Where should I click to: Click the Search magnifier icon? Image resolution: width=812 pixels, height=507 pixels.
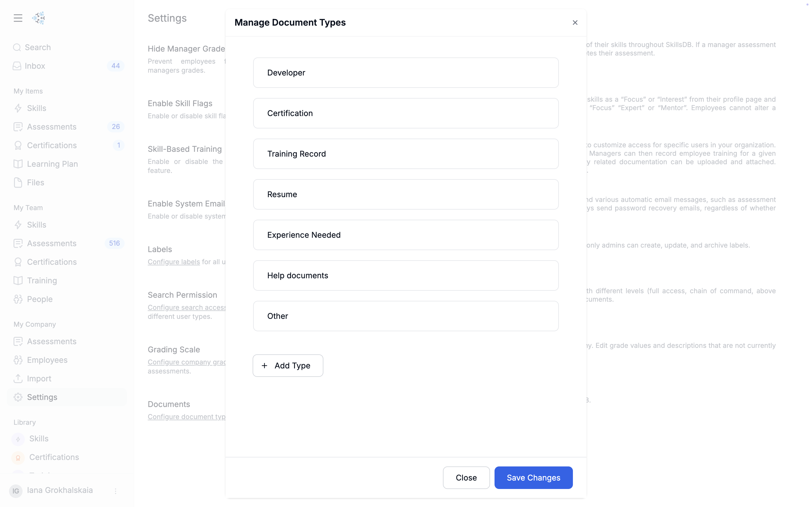pyautogui.click(x=17, y=47)
